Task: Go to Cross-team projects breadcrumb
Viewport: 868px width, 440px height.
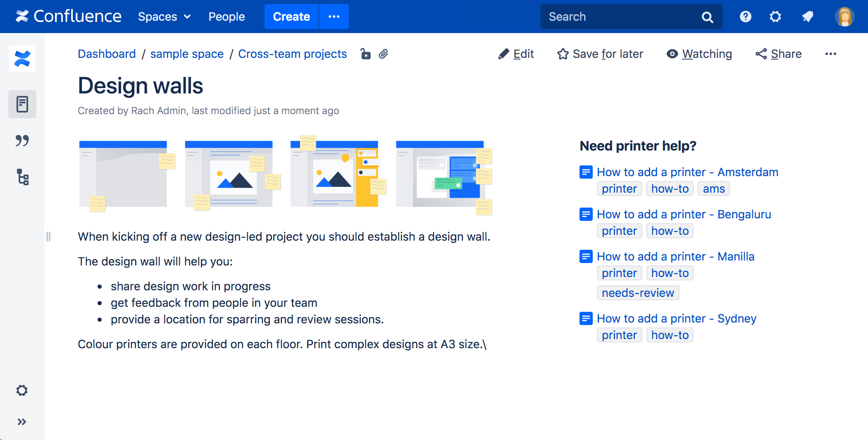Action: click(292, 54)
